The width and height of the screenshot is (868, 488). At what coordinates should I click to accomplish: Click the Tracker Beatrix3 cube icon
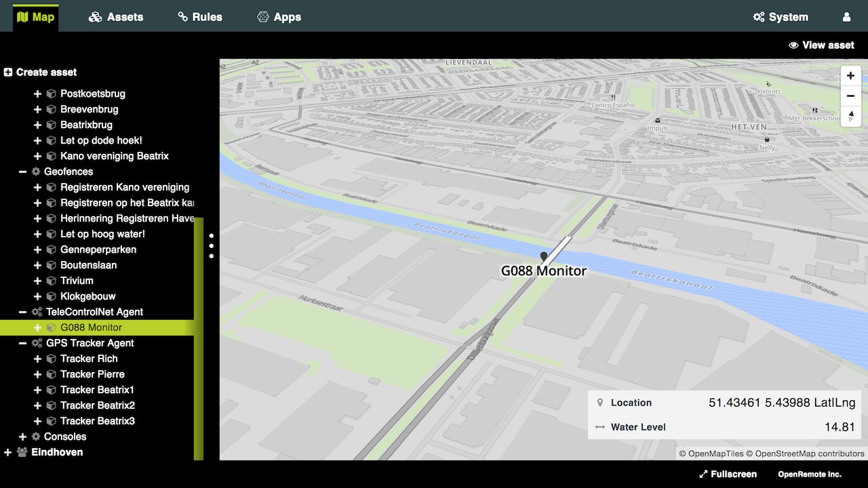coord(51,421)
